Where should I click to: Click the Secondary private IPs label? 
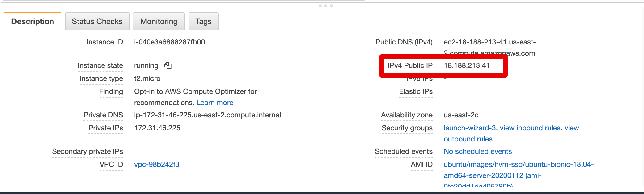pyautogui.click(x=87, y=151)
